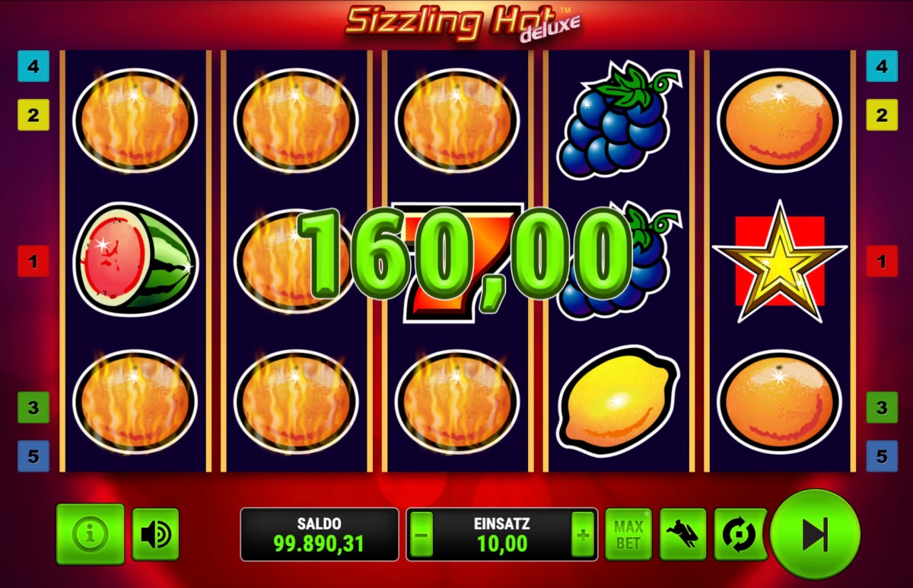Open the game info paytable button
Viewport: 913px width, 588px height.
click(x=91, y=534)
